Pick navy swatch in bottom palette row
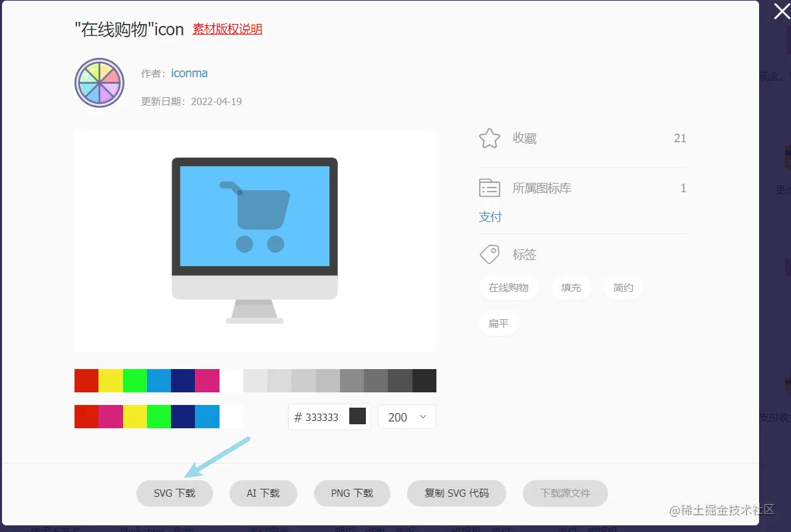791x532 pixels. [183, 416]
